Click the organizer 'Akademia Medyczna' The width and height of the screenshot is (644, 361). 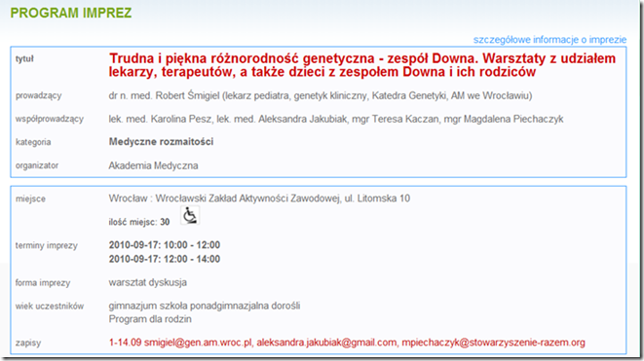(153, 165)
